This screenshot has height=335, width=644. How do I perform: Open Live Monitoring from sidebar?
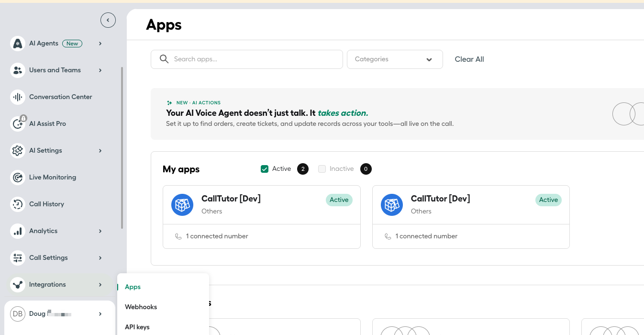coord(53,177)
